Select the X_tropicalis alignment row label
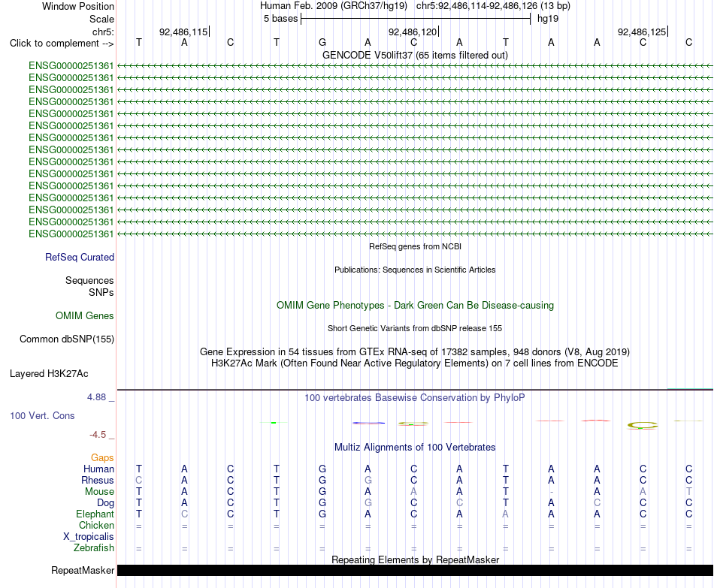Viewport: 714px width, 588px height. click(x=89, y=537)
